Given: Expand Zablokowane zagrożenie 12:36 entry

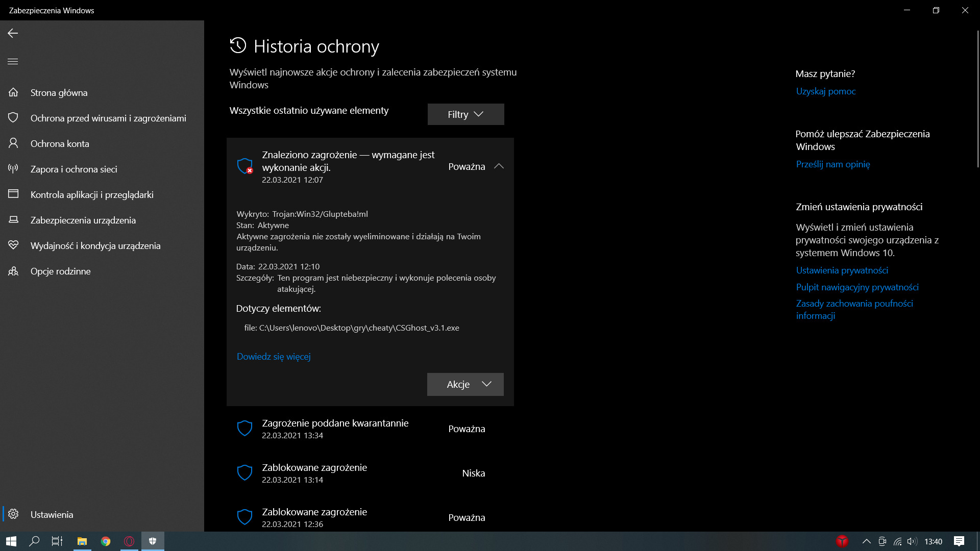Looking at the screenshot, I should [370, 517].
